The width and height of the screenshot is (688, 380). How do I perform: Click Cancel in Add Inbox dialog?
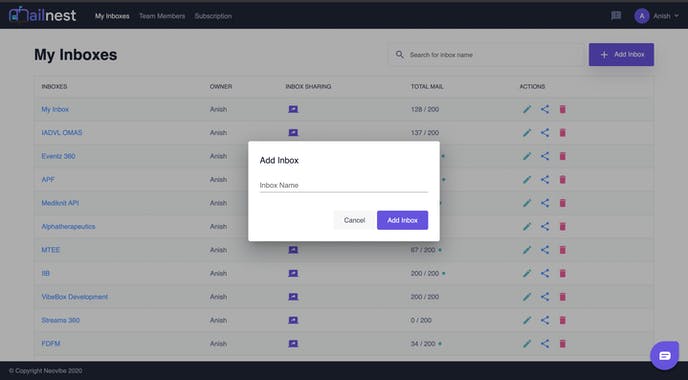tap(354, 220)
